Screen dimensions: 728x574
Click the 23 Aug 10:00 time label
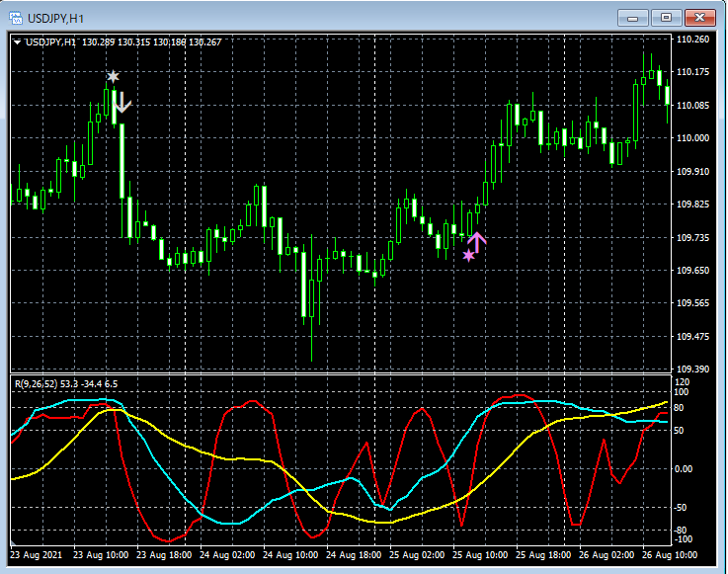tap(101, 555)
